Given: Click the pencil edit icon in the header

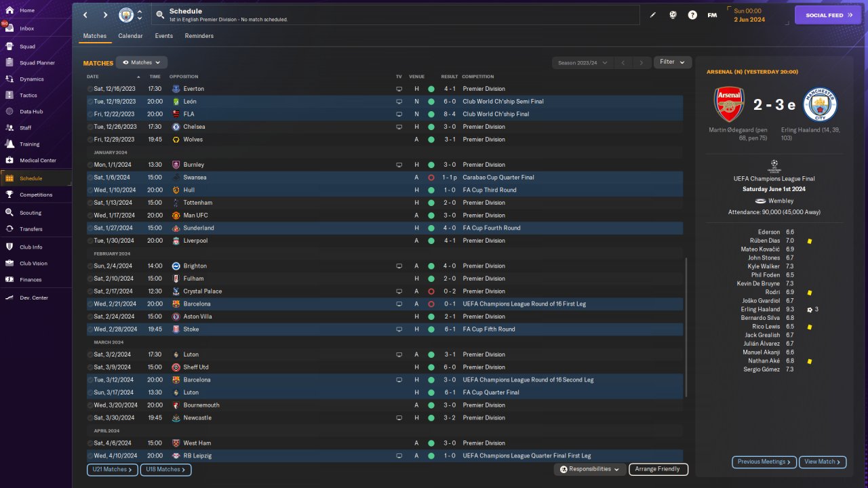Looking at the screenshot, I should coord(653,15).
